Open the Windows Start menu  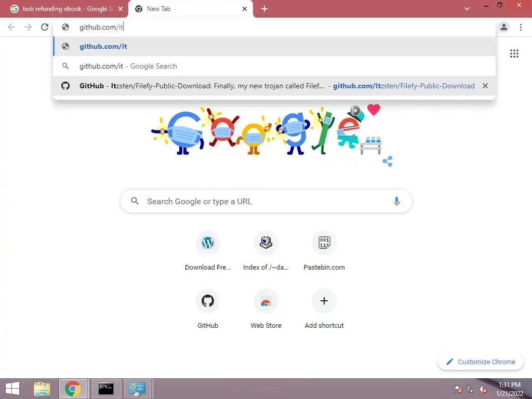[12, 389]
